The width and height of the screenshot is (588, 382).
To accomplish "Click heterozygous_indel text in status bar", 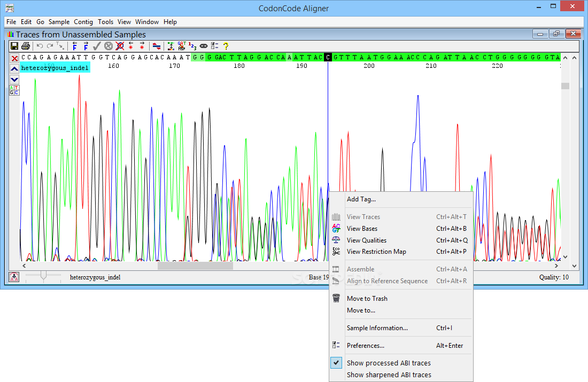I will pos(95,277).
